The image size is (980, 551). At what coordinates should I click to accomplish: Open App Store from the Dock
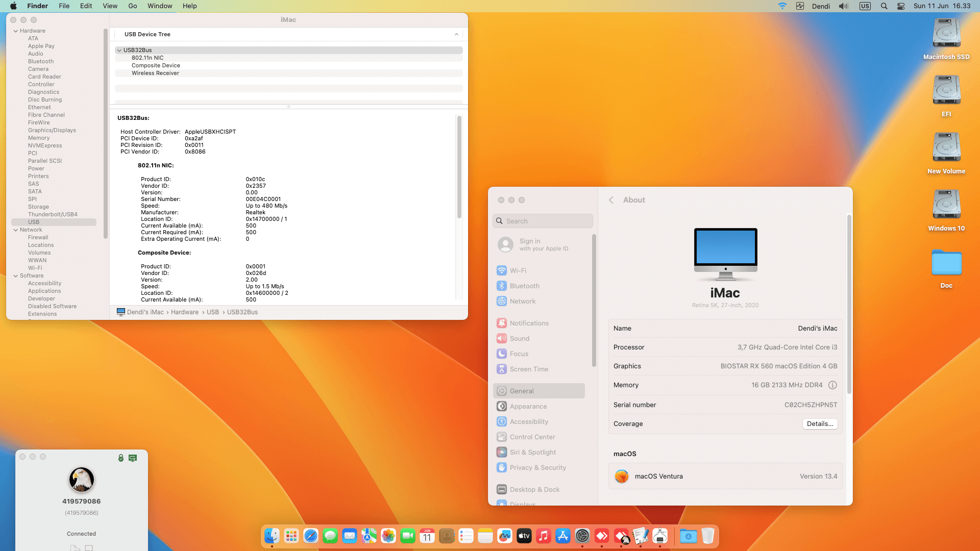(x=563, y=536)
